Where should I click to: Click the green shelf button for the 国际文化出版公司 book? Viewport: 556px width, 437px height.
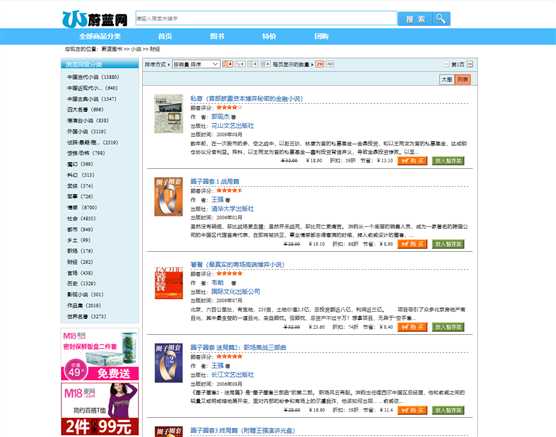(x=448, y=327)
